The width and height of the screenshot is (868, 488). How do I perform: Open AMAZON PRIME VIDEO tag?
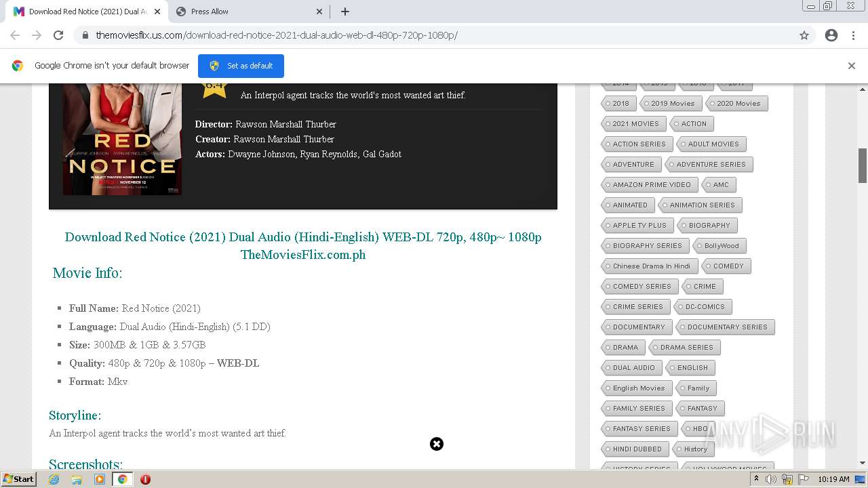[x=650, y=185]
